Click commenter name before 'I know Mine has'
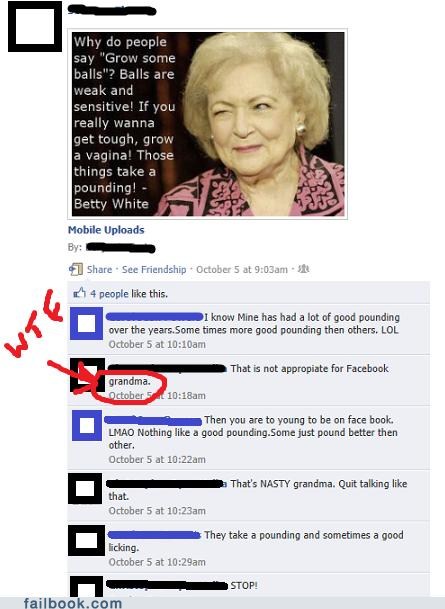 point(155,317)
